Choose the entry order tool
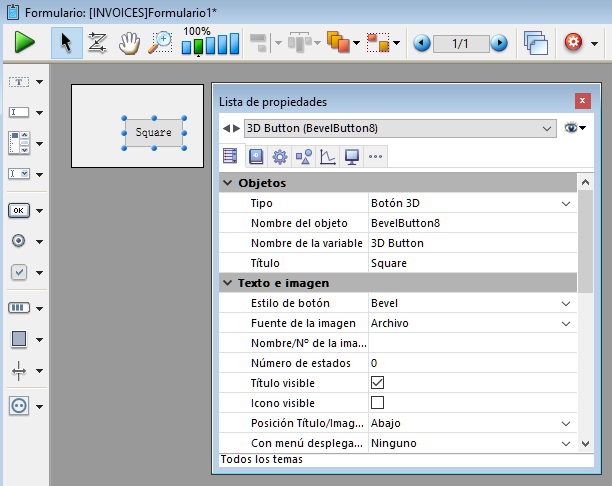612x486 pixels. coord(97,44)
